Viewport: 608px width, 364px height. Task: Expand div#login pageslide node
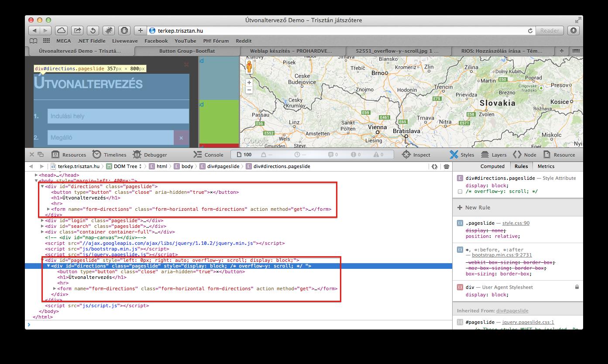[x=42, y=220]
